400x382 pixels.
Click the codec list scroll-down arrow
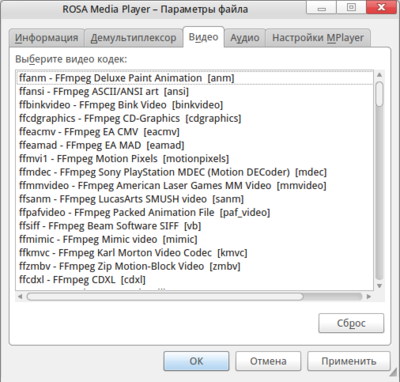[x=379, y=286]
